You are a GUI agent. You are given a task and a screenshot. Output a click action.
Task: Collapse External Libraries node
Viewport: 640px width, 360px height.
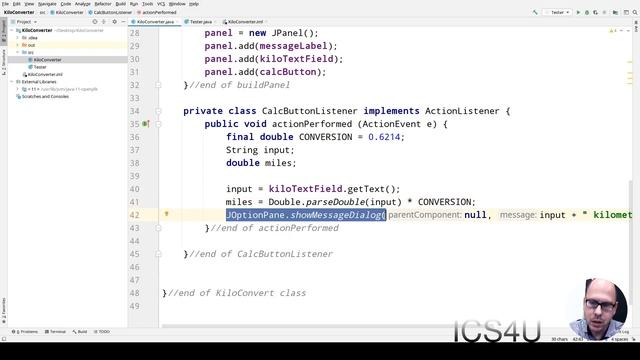[12, 82]
